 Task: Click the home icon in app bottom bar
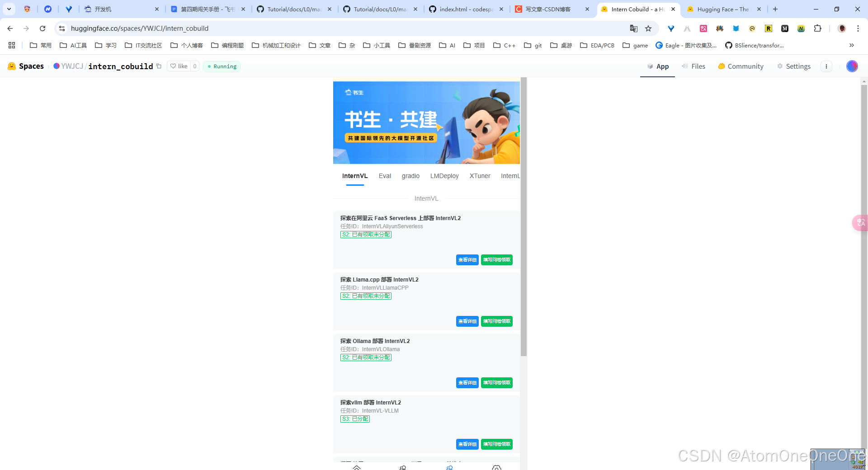pos(357,467)
